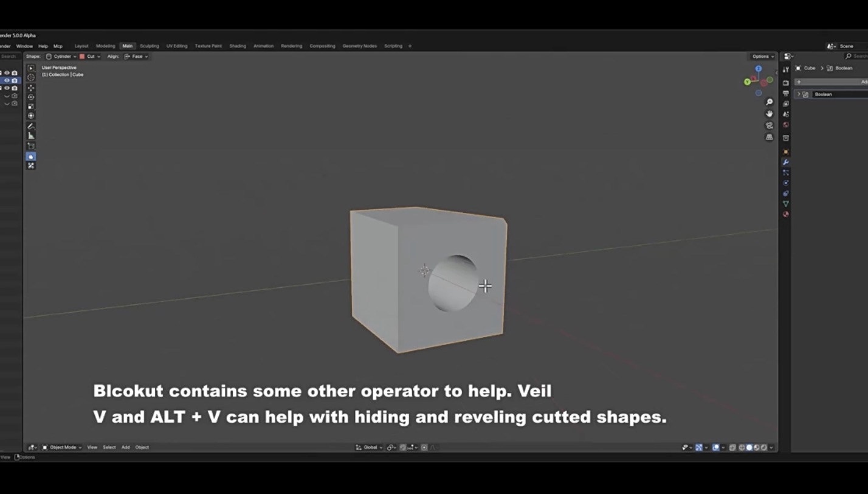Screen dimensions: 868x494
Task: Select the Measure tool
Action: pyautogui.click(x=31, y=136)
